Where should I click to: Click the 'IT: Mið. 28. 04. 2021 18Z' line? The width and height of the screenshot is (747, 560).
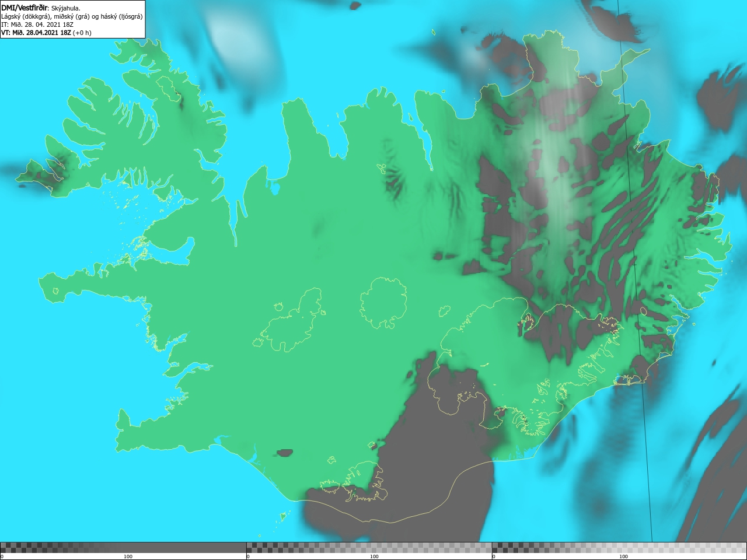click(37, 24)
